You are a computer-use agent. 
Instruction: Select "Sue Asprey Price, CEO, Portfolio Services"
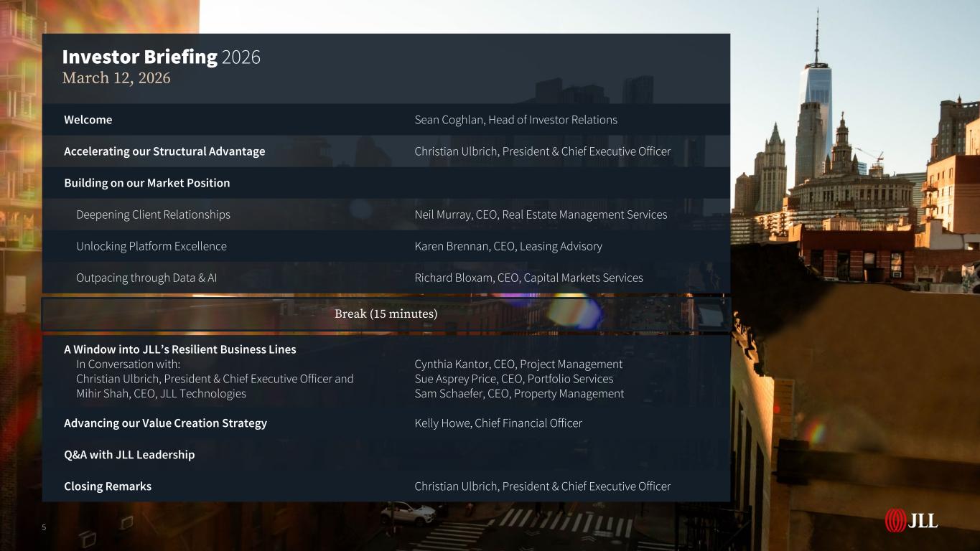pyautogui.click(x=514, y=379)
